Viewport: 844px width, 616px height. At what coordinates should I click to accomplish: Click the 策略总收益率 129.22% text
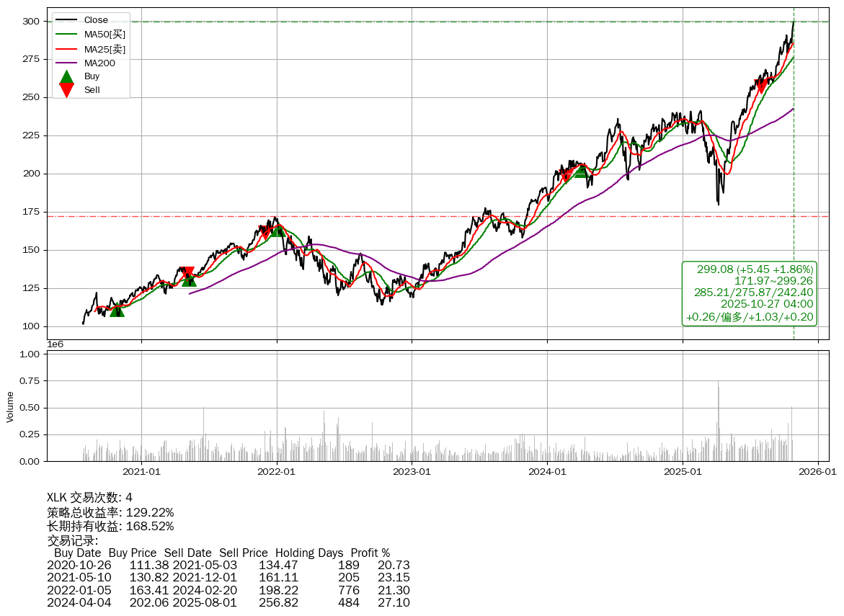(110, 512)
